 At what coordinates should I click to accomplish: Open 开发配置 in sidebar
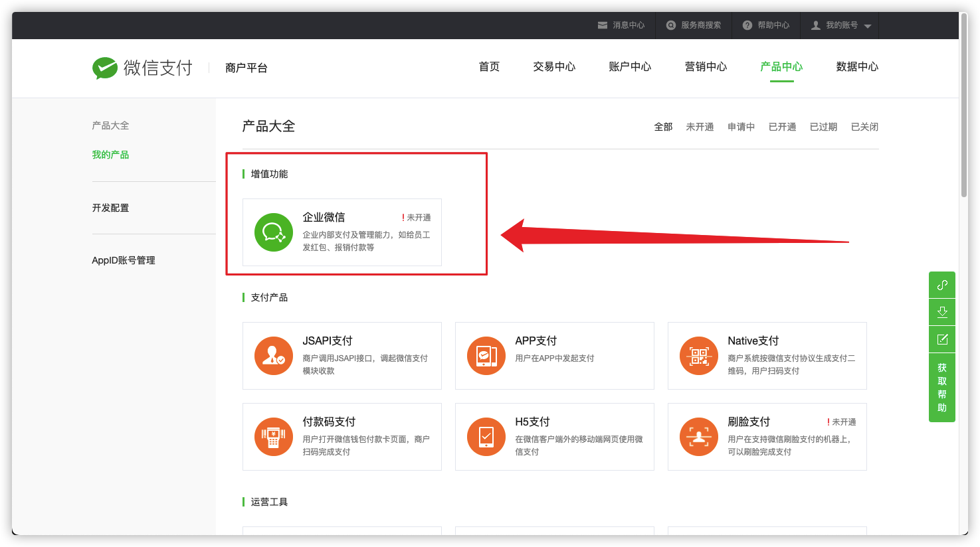pyautogui.click(x=110, y=208)
